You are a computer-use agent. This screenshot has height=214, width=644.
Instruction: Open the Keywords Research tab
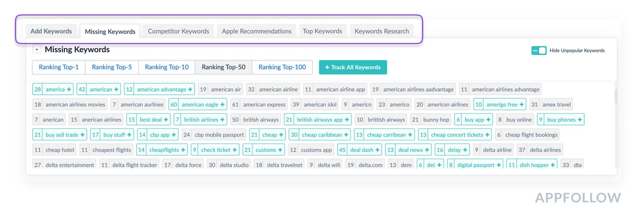coord(381,31)
